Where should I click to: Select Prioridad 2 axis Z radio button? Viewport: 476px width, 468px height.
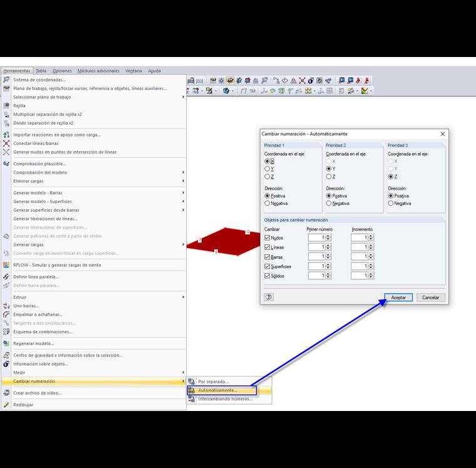coord(329,177)
